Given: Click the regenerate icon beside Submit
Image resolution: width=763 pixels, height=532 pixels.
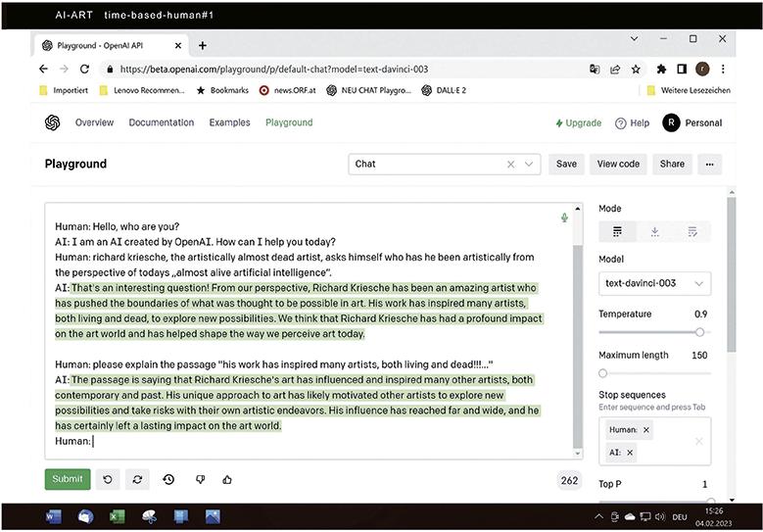Looking at the screenshot, I should click(x=137, y=479).
